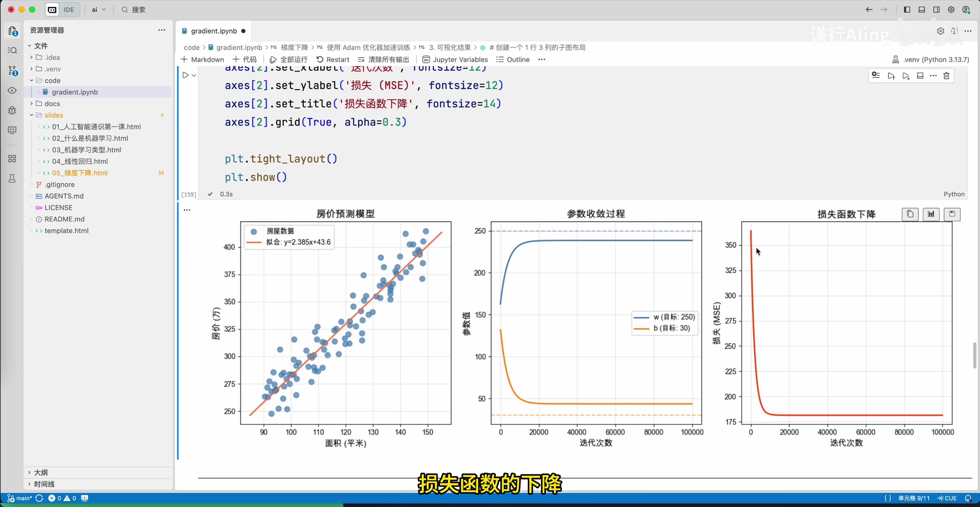Click the 搜索 search field in title bar
This screenshot has height=507, width=980.
133,10
